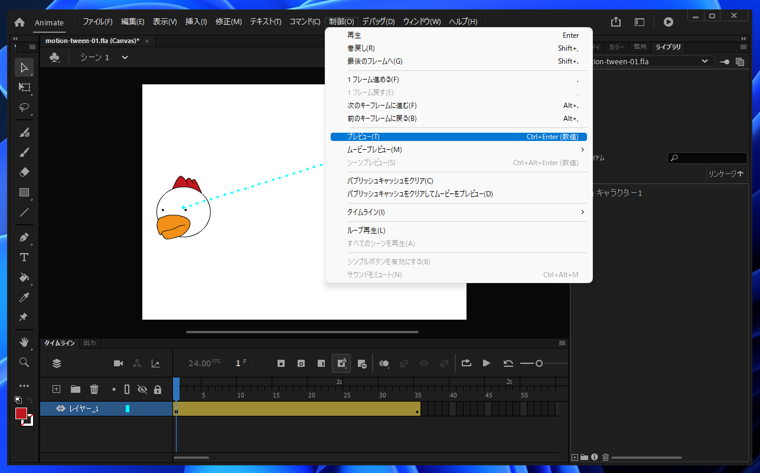The width and height of the screenshot is (760, 473).
Task: Switch to the 出力 panel tab
Action: (x=90, y=343)
